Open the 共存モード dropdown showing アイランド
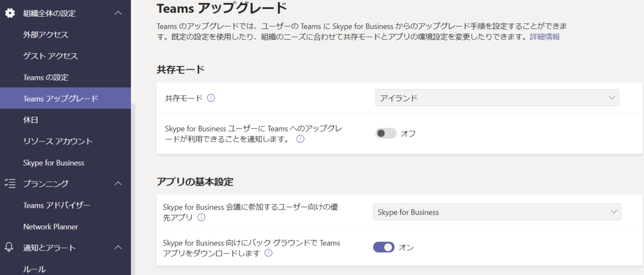Screen dimensions: 644x275 (x=497, y=98)
